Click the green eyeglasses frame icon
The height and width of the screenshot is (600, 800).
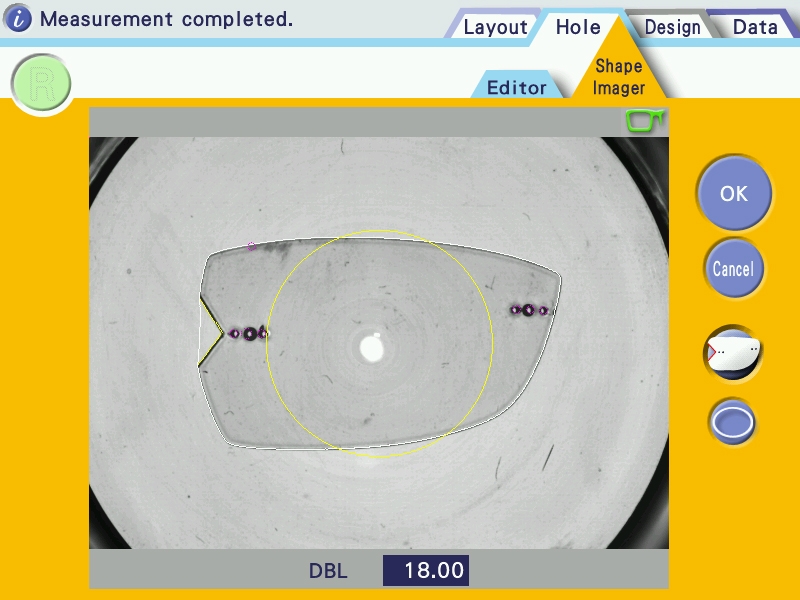point(645,121)
